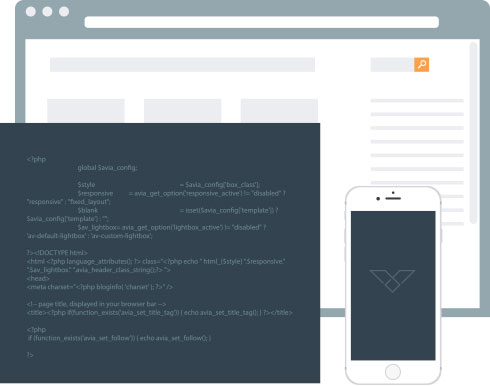Click the "<meta charset=" code line

pyautogui.click(x=100, y=287)
